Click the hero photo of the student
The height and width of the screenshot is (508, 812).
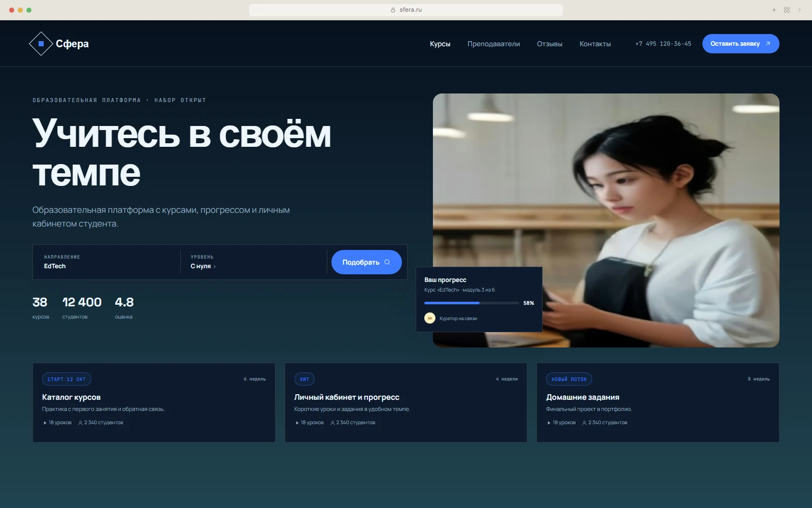606,220
